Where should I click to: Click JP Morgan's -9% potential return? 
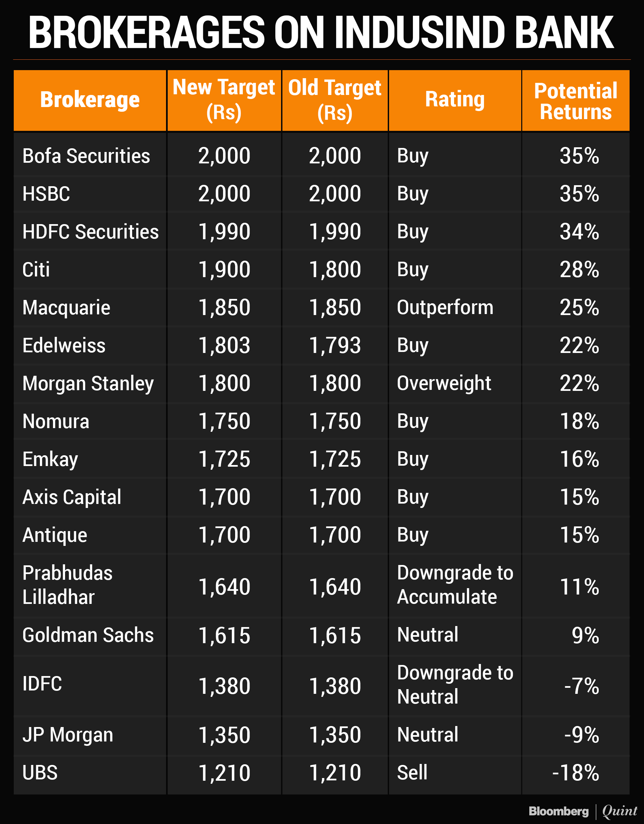(x=581, y=734)
